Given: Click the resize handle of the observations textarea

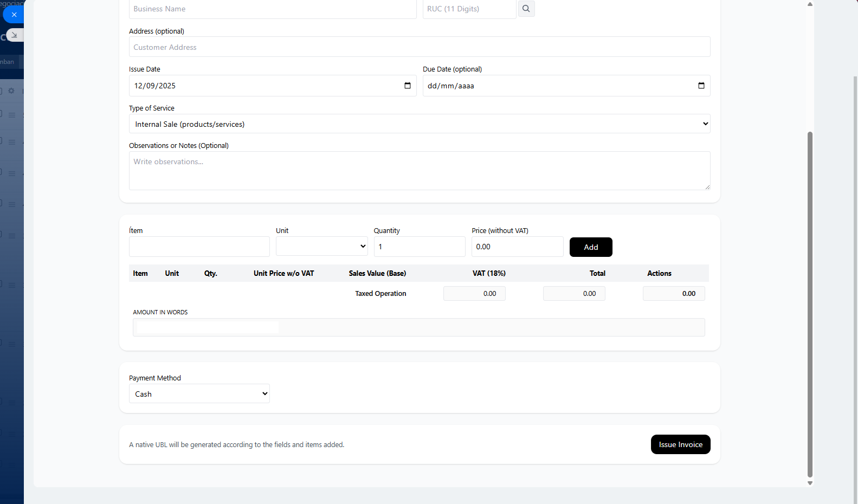Looking at the screenshot, I should (707, 186).
